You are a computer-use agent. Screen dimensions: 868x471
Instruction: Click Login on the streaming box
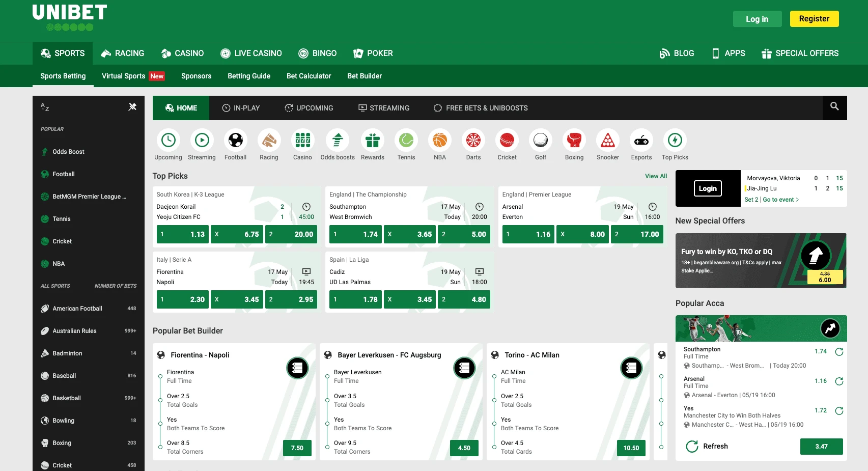click(708, 188)
